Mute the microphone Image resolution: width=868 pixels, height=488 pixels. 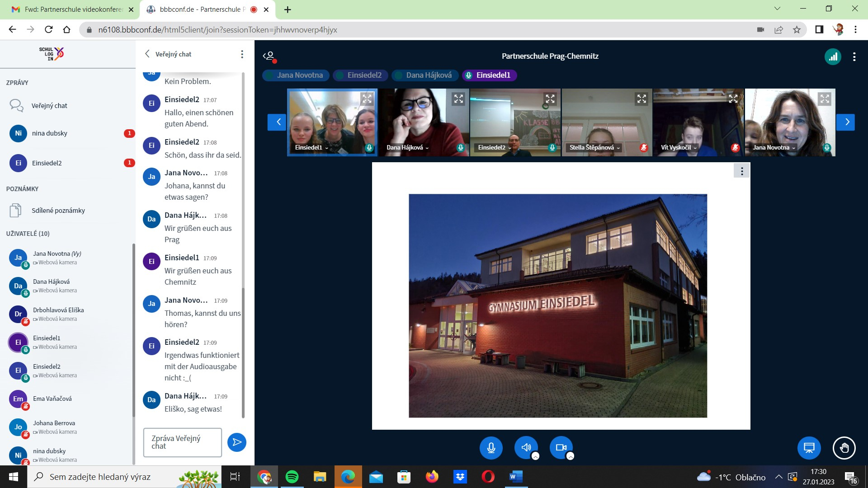click(x=491, y=447)
